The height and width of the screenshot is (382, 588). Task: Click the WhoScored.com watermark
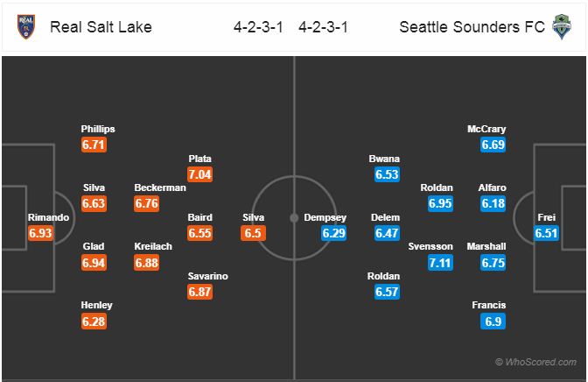(535, 362)
